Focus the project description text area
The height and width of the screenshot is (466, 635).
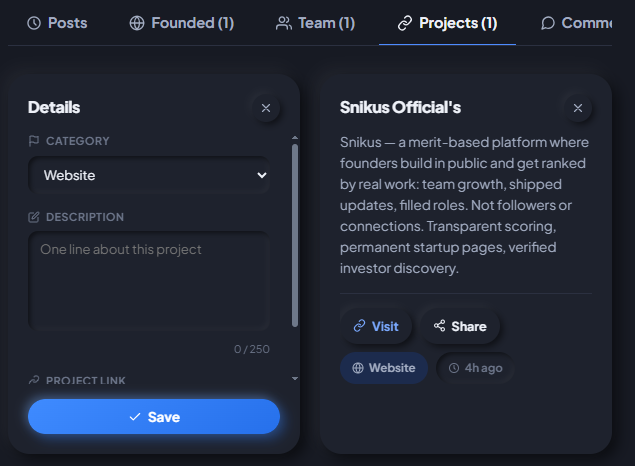149,281
